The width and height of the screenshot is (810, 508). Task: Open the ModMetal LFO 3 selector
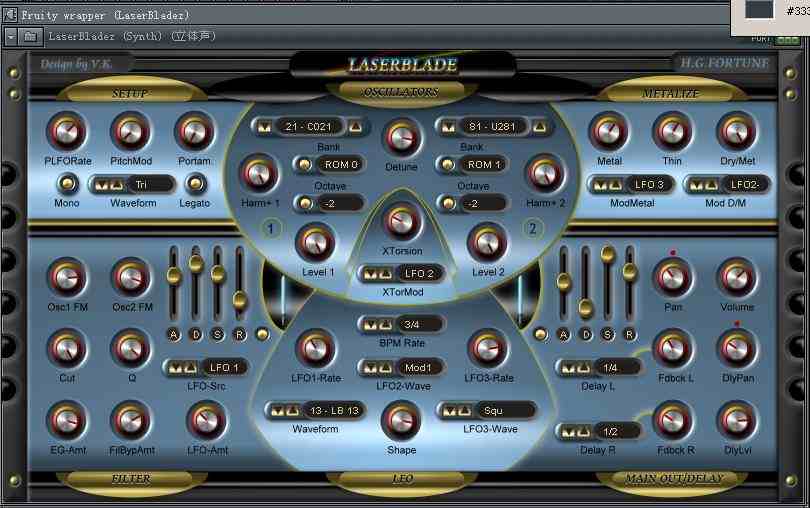pos(631,184)
